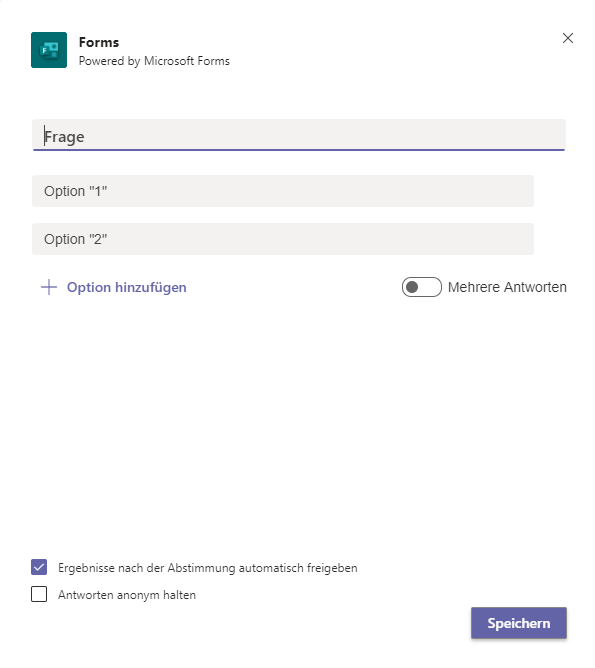This screenshot has height=668, width=595.
Task: Focus the Option "1" text field
Action: [283, 191]
